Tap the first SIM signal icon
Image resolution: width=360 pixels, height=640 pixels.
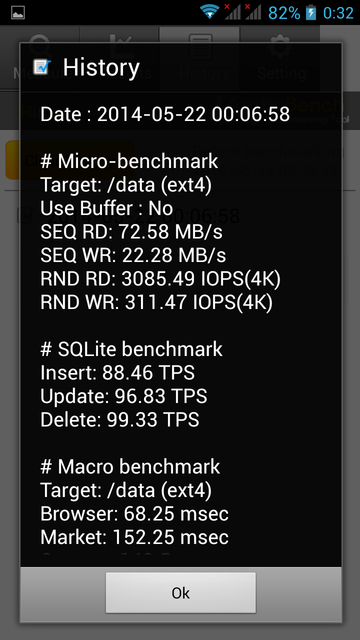[x=232, y=12]
